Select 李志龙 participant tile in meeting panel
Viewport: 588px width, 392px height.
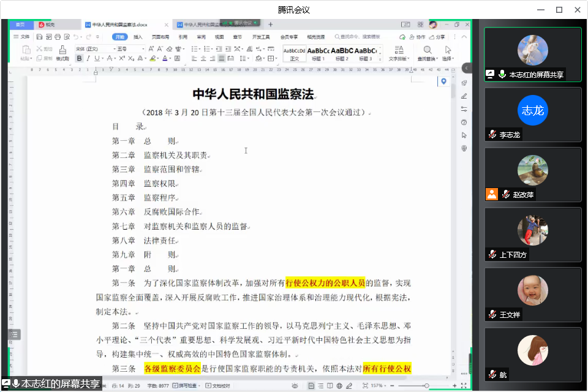(x=533, y=115)
